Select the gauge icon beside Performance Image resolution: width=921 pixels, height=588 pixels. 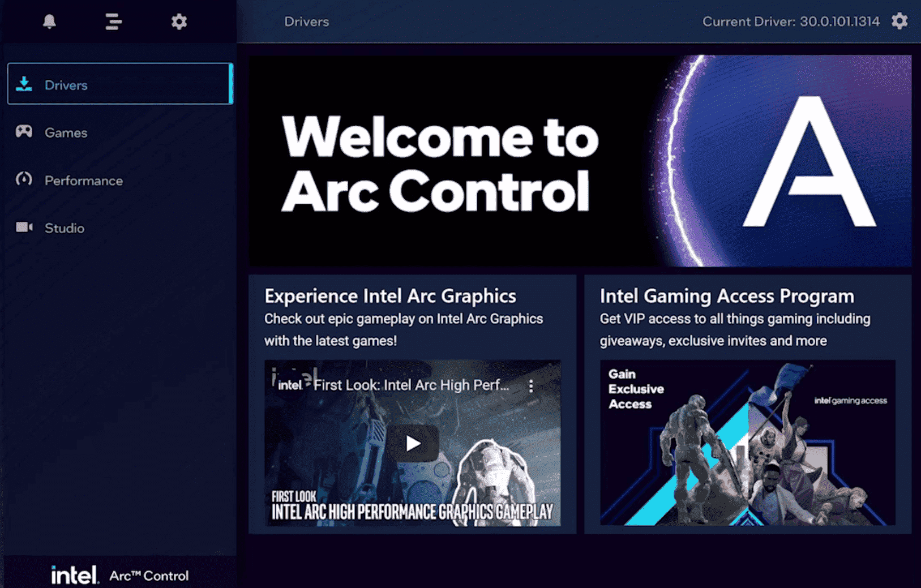pyautogui.click(x=24, y=180)
